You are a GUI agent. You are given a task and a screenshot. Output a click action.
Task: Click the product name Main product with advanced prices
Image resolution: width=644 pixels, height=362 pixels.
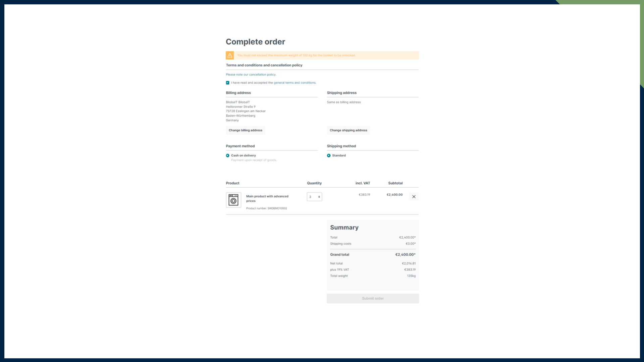click(267, 198)
